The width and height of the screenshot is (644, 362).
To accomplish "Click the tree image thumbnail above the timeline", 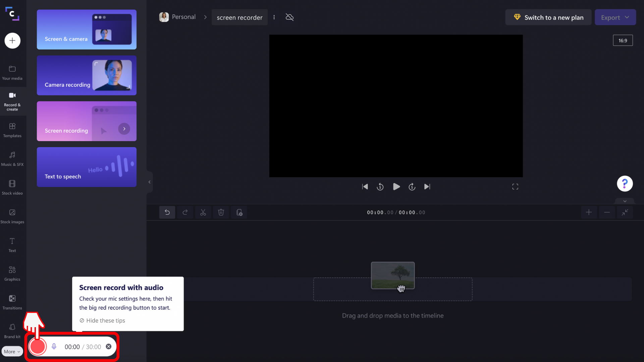I will (392, 275).
